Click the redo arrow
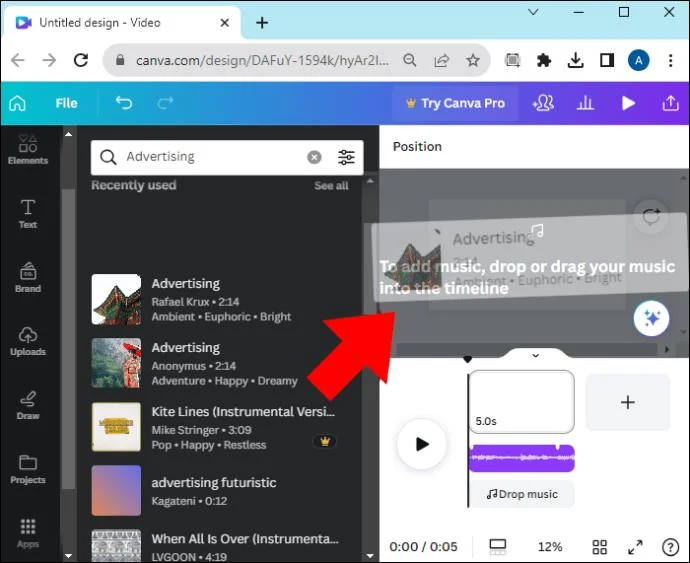Viewport: 690px width, 563px height. tap(165, 103)
